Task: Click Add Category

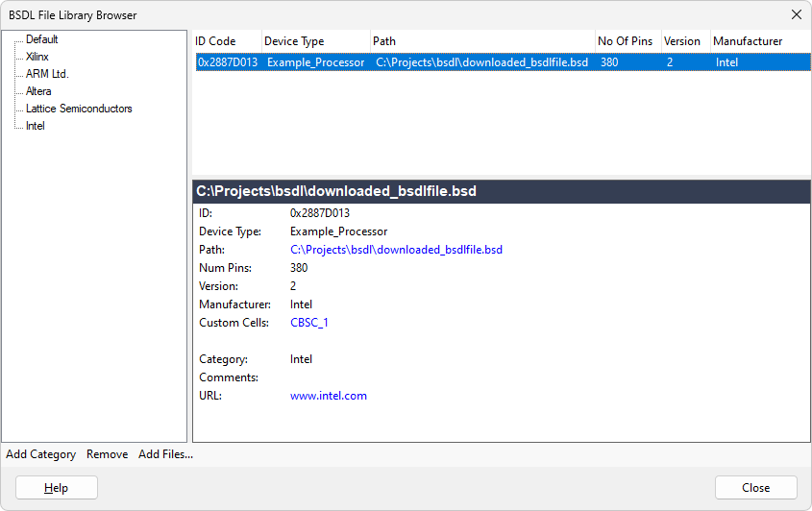Action: tap(41, 454)
